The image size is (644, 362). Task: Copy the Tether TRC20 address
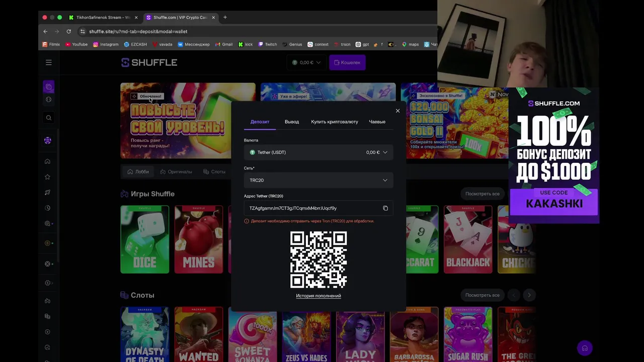click(385, 208)
